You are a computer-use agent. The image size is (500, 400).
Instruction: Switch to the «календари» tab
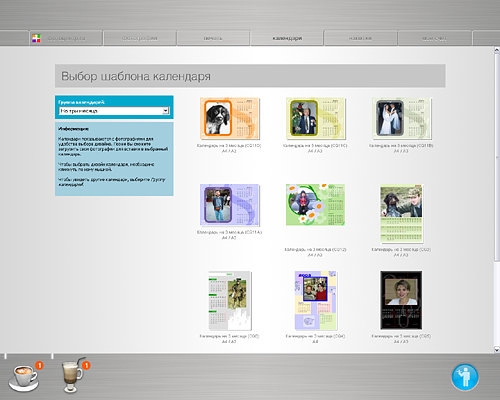point(287,38)
